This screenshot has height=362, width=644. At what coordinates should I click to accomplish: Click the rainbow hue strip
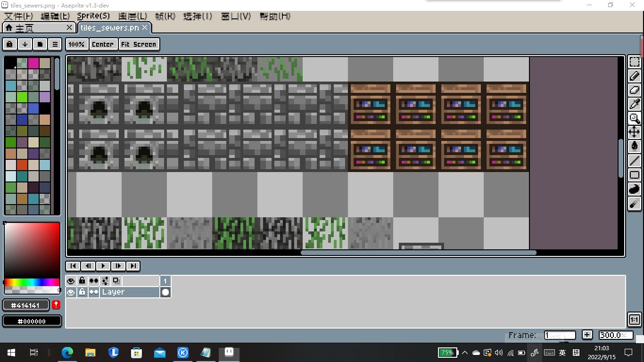[x=32, y=282]
